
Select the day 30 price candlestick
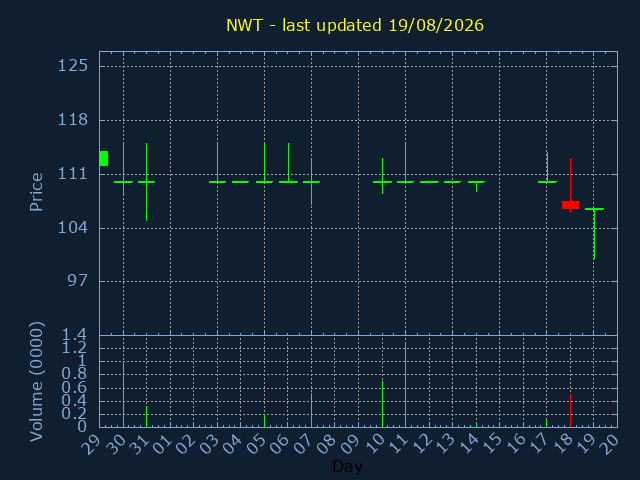(123, 169)
